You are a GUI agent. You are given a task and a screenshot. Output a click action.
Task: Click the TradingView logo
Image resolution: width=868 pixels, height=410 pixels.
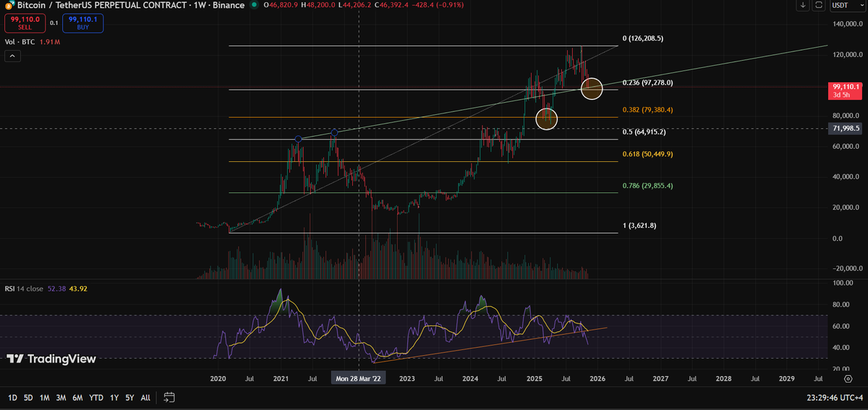(x=51, y=359)
